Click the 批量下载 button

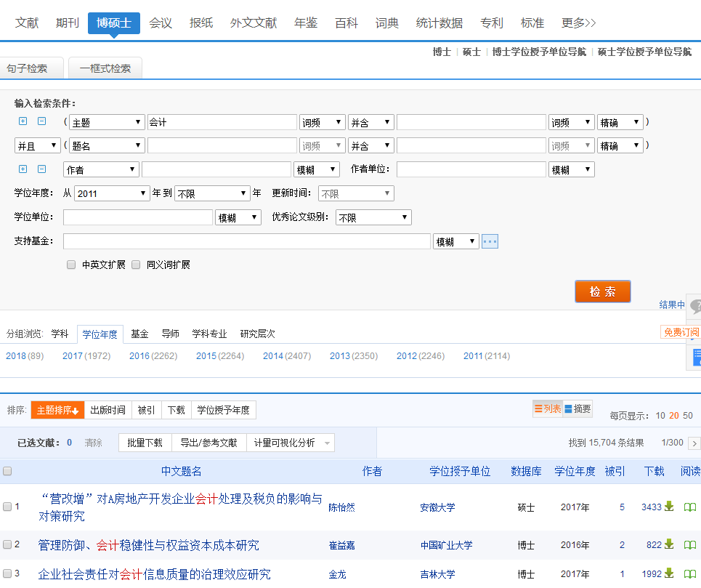point(145,443)
